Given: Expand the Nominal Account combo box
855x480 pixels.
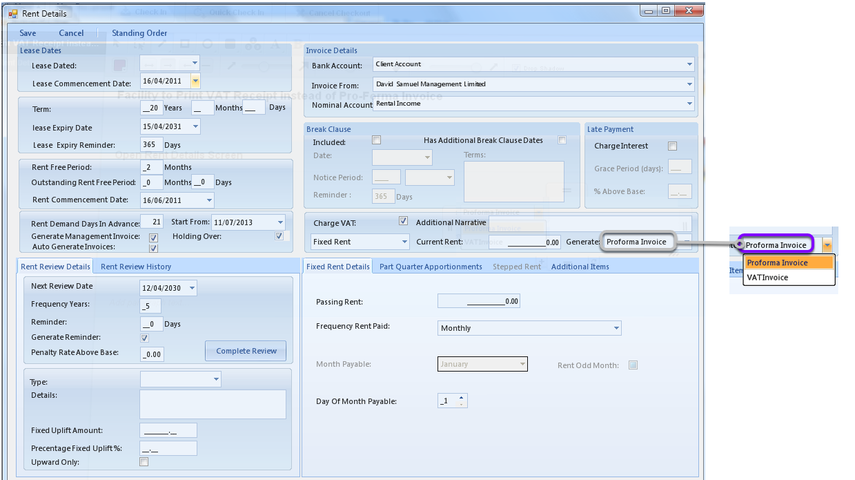Looking at the screenshot, I should tap(689, 103).
